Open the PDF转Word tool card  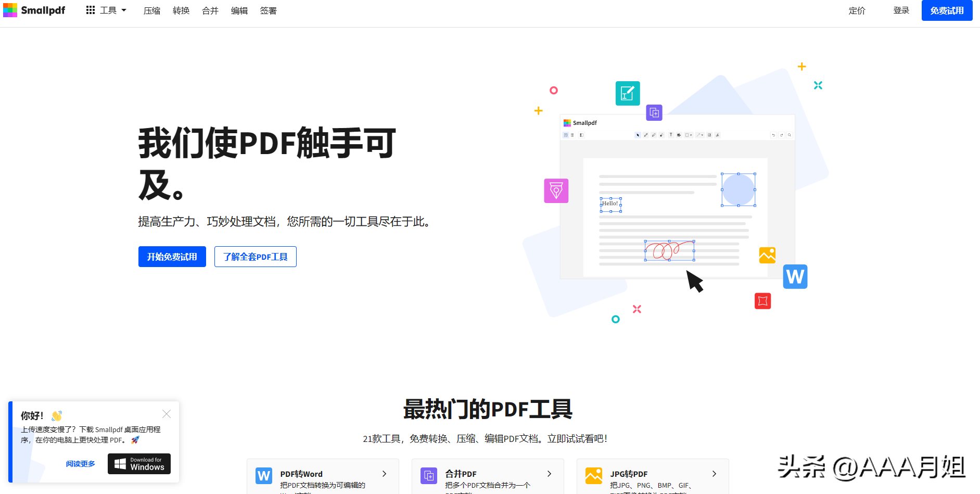(x=323, y=476)
